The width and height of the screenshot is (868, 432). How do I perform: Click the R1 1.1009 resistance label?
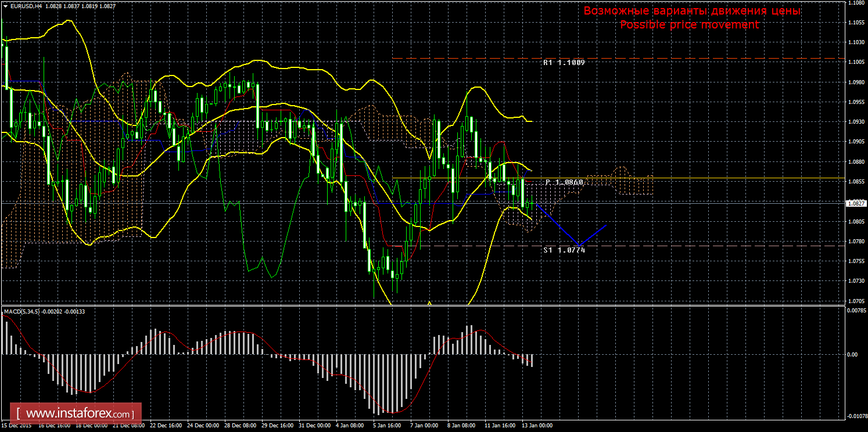coord(564,62)
